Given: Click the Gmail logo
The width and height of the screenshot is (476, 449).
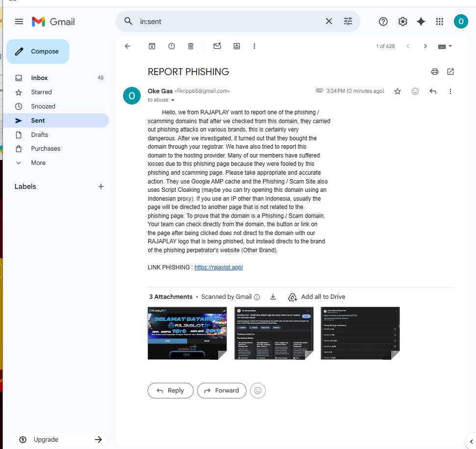Looking at the screenshot, I should tap(53, 22).
